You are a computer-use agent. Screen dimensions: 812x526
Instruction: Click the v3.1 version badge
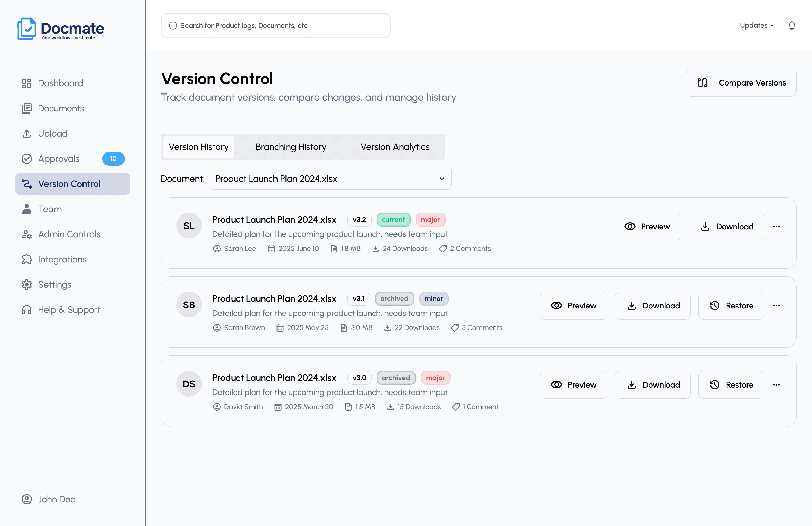tap(358, 299)
